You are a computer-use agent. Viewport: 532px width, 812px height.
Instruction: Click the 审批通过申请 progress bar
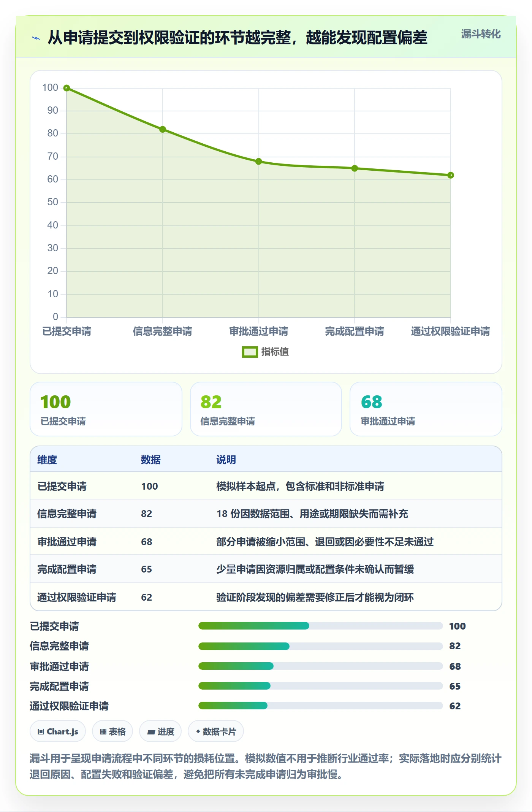click(x=321, y=666)
